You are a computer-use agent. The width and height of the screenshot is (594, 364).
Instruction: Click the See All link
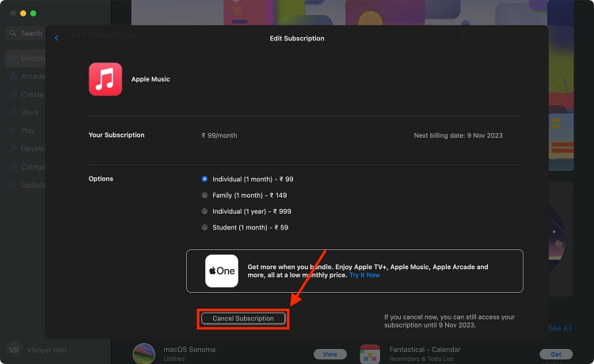(x=560, y=328)
